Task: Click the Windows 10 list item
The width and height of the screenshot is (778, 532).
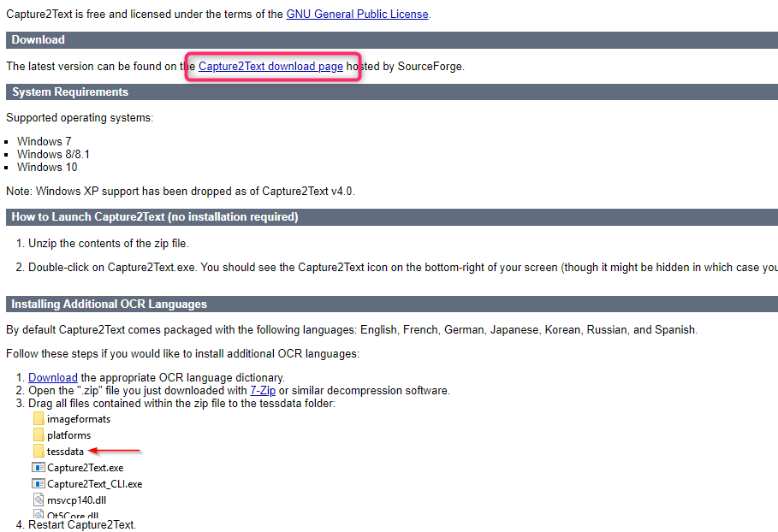Action: pyautogui.click(x=48, y=167)
